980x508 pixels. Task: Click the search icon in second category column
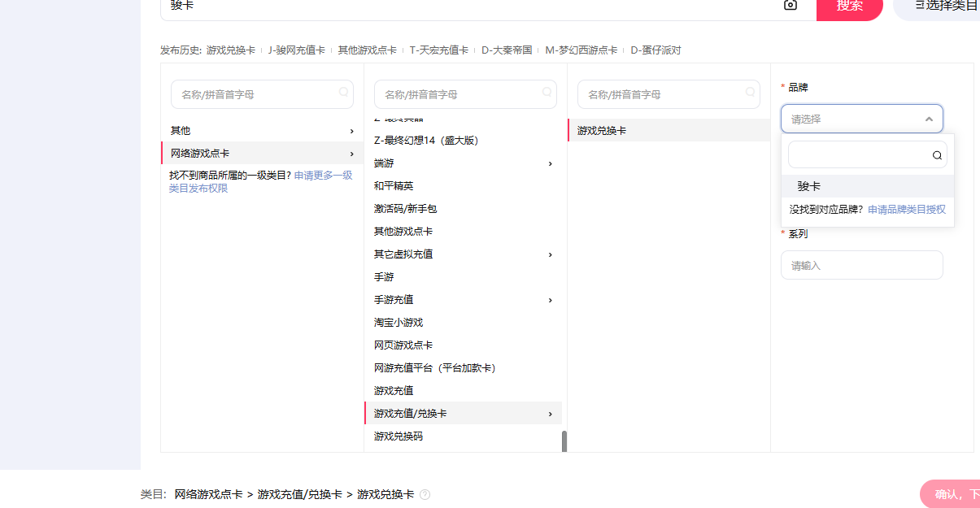click(x=547, y=93)
